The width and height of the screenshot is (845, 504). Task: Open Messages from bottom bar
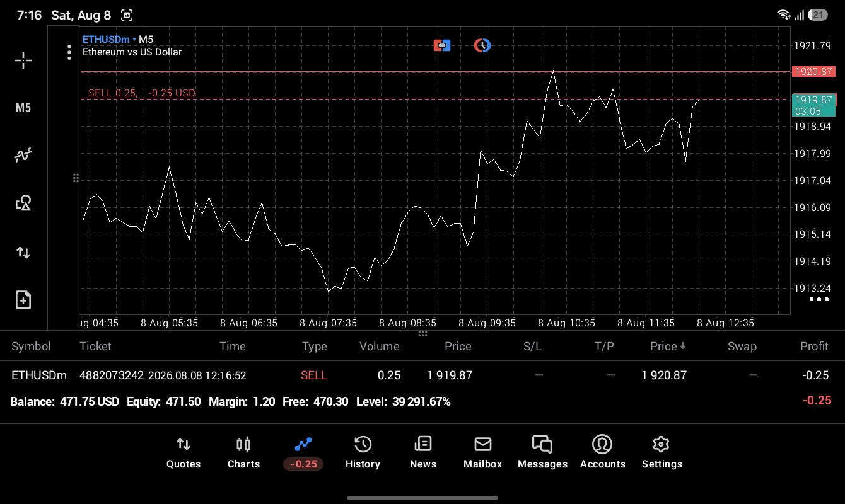542,453
